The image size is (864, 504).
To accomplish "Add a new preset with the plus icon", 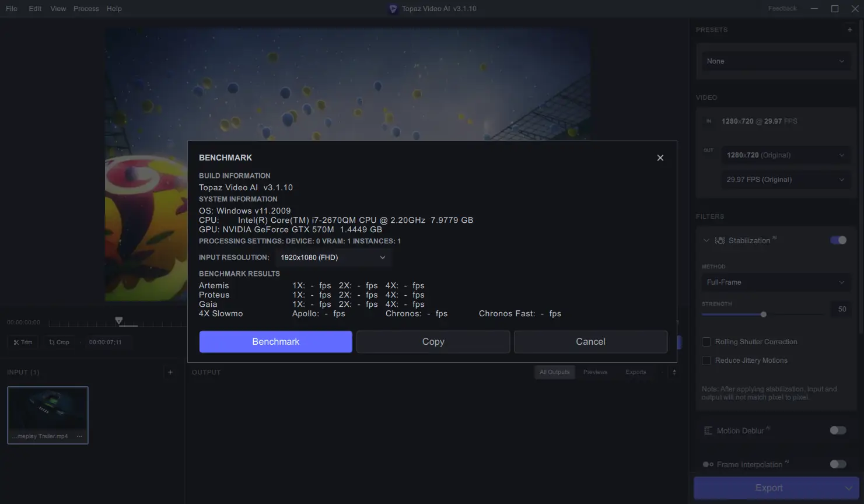I will coord(849,29).
